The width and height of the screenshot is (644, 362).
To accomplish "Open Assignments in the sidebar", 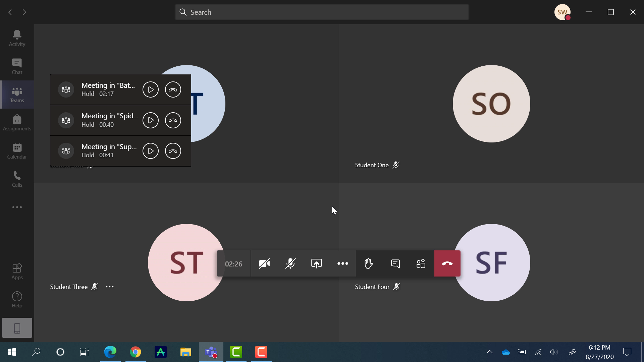I will (17, 123).
